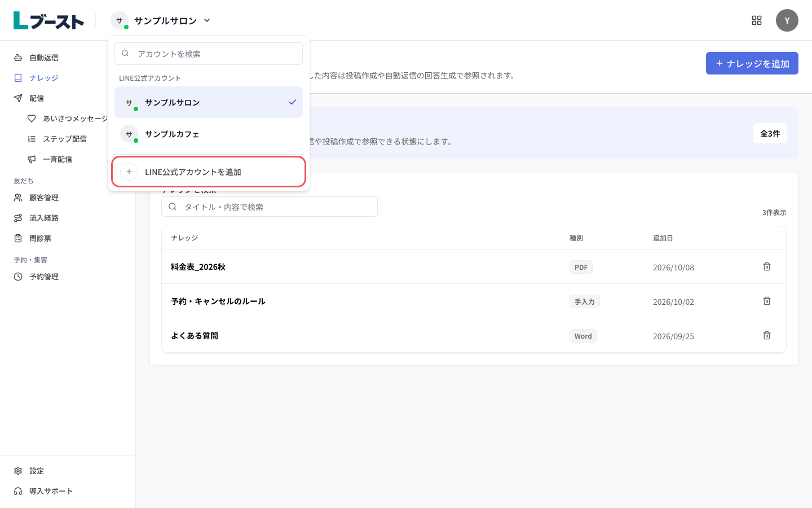Image resolution: width=812 pixels, height=508 pixels.
Task: Click the 導入サポート headset icon
Action: [18, 491]
